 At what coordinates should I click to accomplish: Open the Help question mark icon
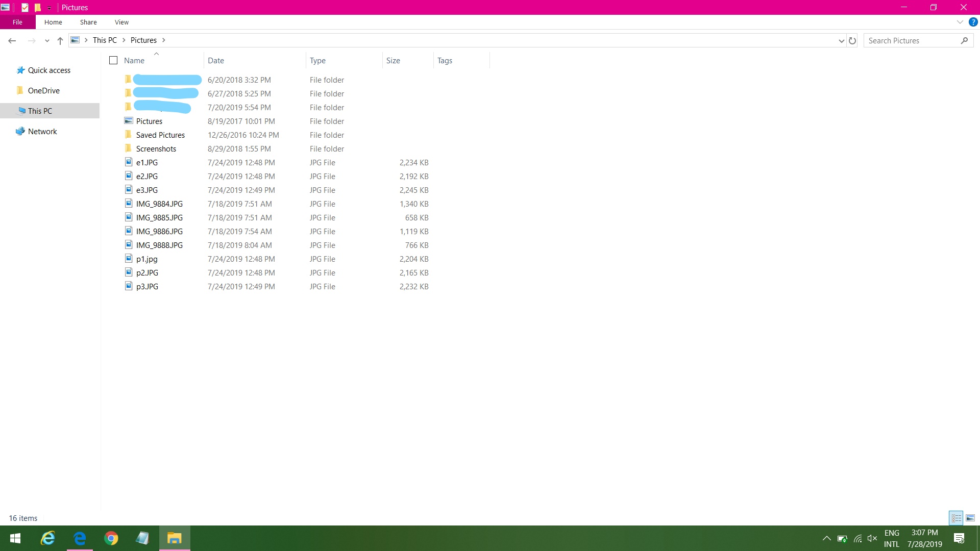(973, 22)
